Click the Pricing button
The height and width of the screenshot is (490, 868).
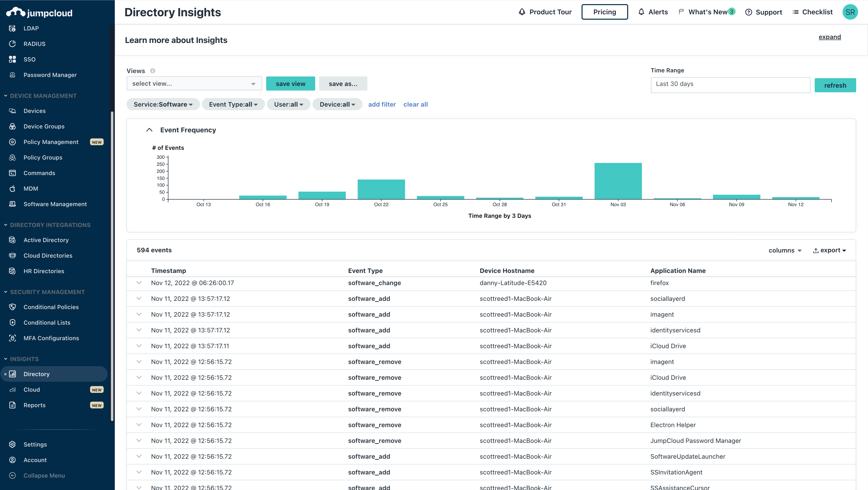click(605, 12)
